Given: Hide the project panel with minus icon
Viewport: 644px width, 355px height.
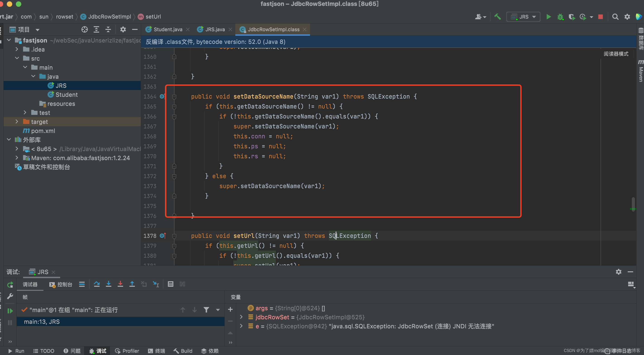Looking at the screenshot, I should tap(135, 29).
